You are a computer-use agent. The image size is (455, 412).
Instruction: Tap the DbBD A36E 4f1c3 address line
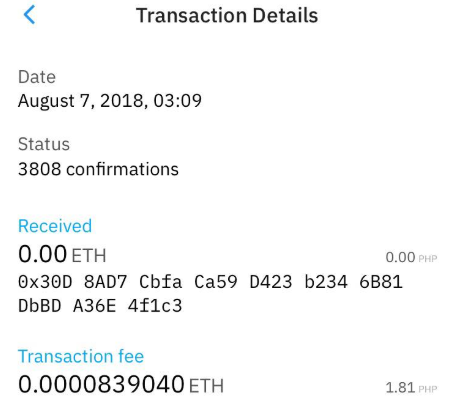click(x=100, y=306)
